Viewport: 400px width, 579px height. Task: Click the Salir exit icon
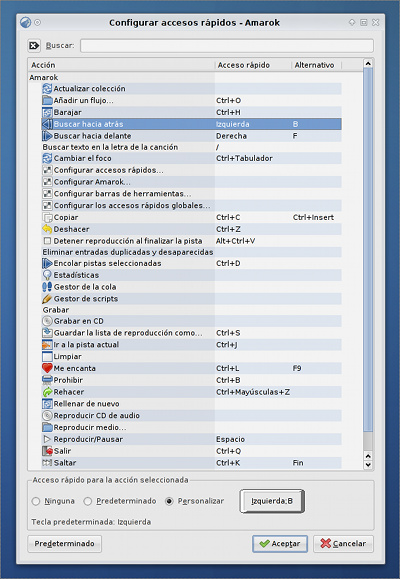[47, 451]
